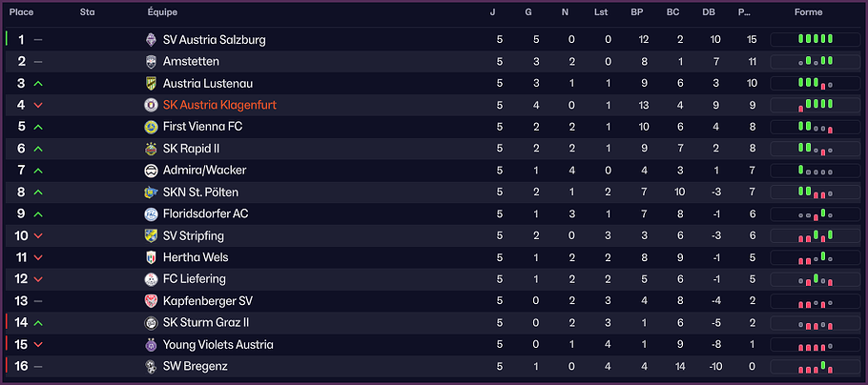Click SV Austria Salzburg's form bars
Screen dimensions: 868x385
pyautogui.click(x=808, y=40)
